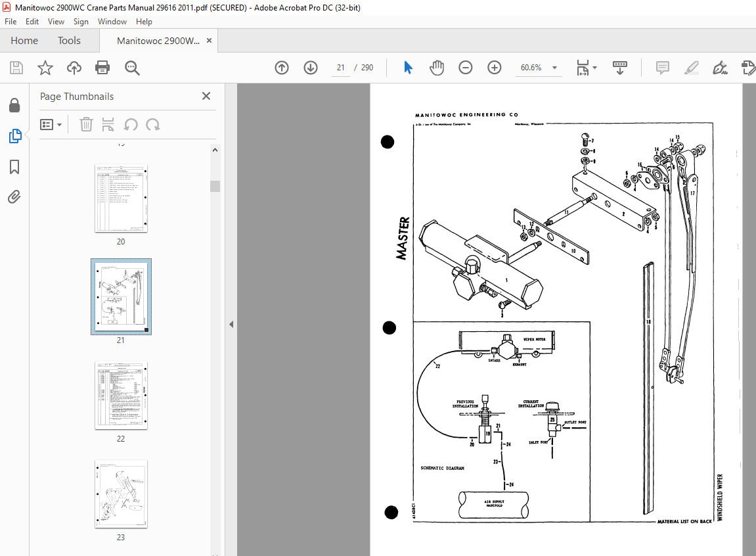Rotate page counterclockwise in thumbnails
This screenshot has width=756, height=556.
tap(131, 125)
